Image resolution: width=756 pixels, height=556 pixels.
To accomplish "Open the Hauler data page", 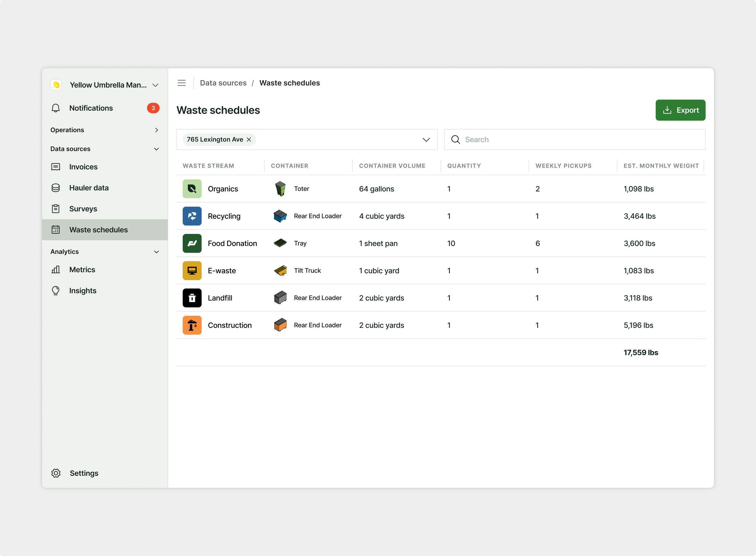I will click(89, 188).
